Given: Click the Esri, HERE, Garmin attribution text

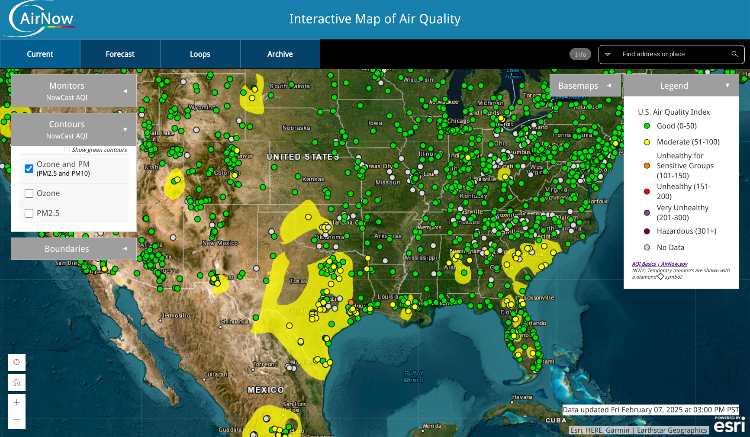Looking at the screenshot, I should [638, 430].
